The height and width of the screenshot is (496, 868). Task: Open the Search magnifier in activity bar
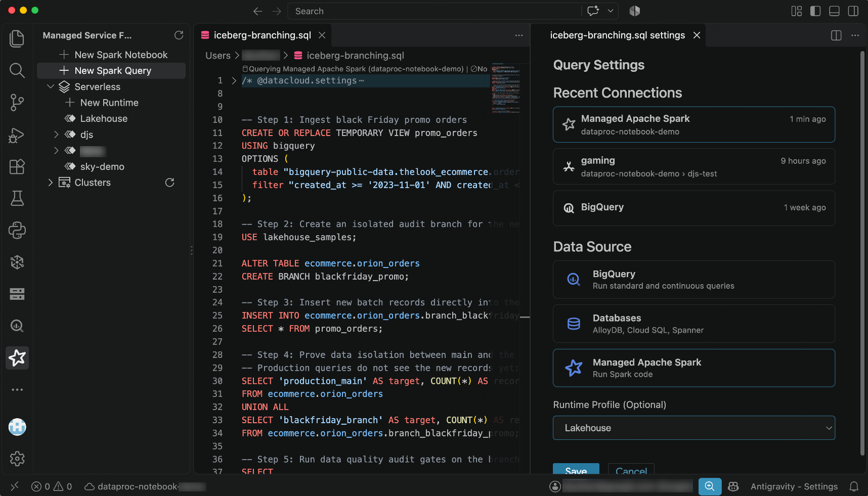[x=17, y=70]
